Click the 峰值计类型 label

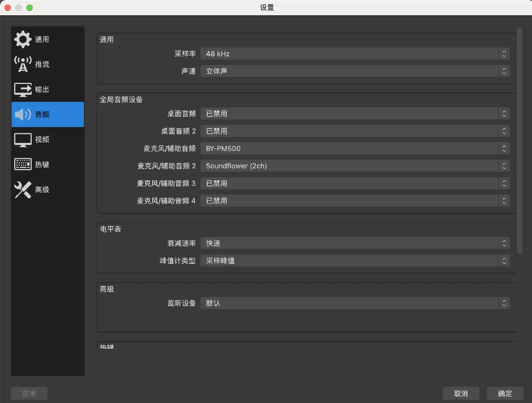[x=178, y=260]
